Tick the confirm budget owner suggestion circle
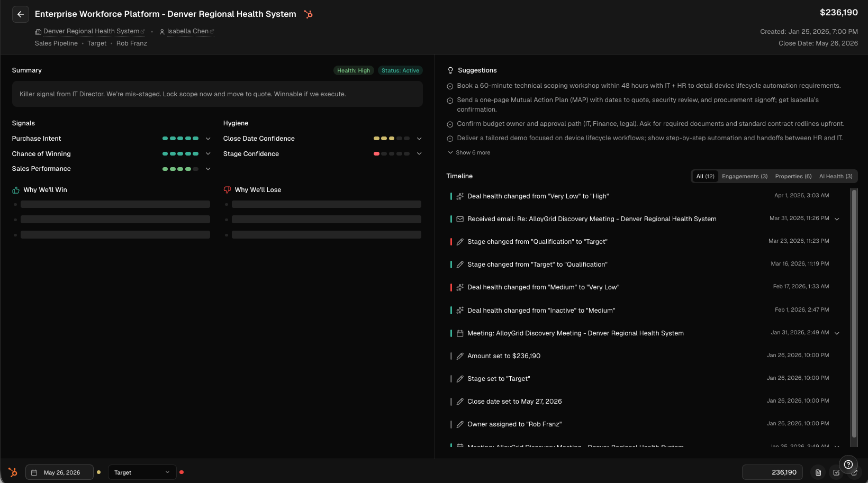The image size is (868, 483). click(x=450, y=124)
